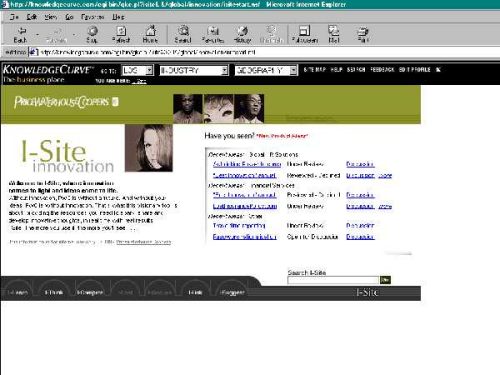The image size is (500, 375).
Task: Open the View menu
Action: (x=51, y=17)
